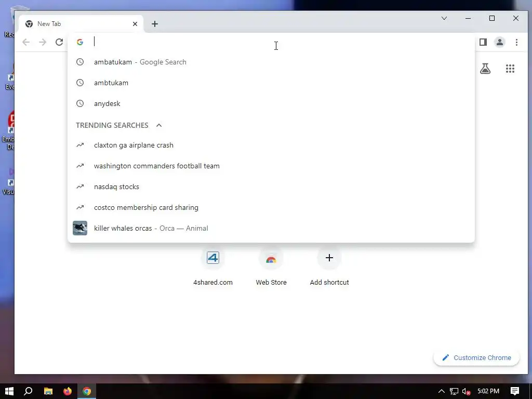Launch Firefox from the taskbar

click(68, 391)
